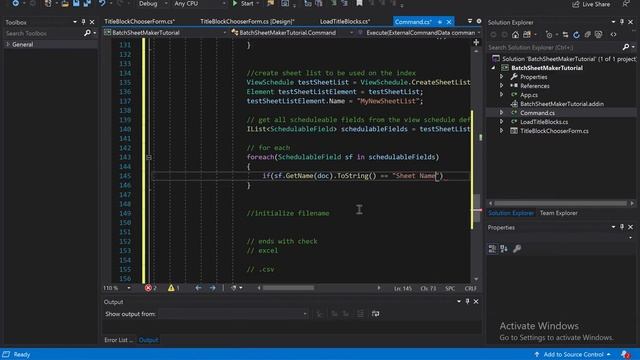Screen dimensions: 640x360
Task: Expand the LoadTitleBlocks.cs node
Action: point(502,122)
